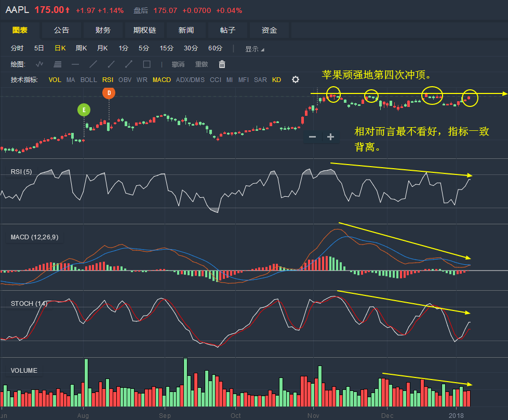
Task: Switch to the 图表 chart tab
Action: [x=20, y=30]
